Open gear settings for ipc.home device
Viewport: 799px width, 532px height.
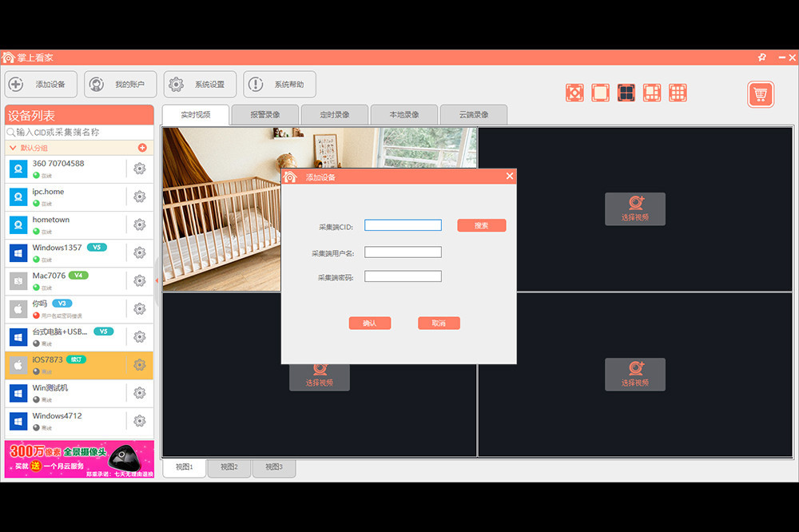click(141, 197)
